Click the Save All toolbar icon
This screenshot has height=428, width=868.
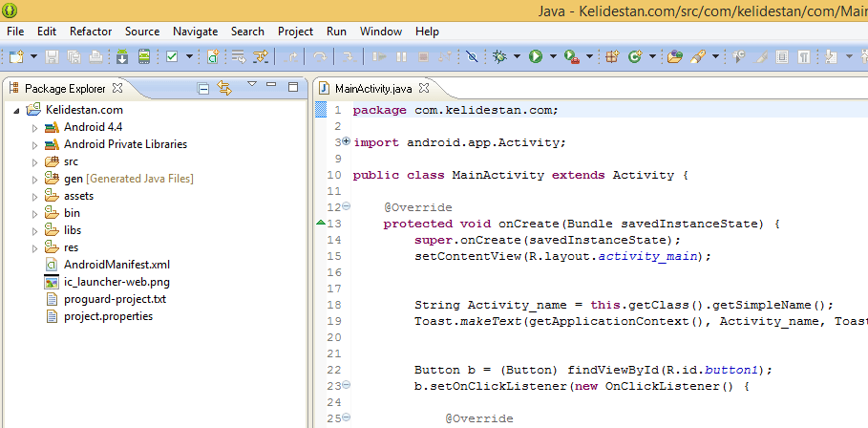[74, 56]
